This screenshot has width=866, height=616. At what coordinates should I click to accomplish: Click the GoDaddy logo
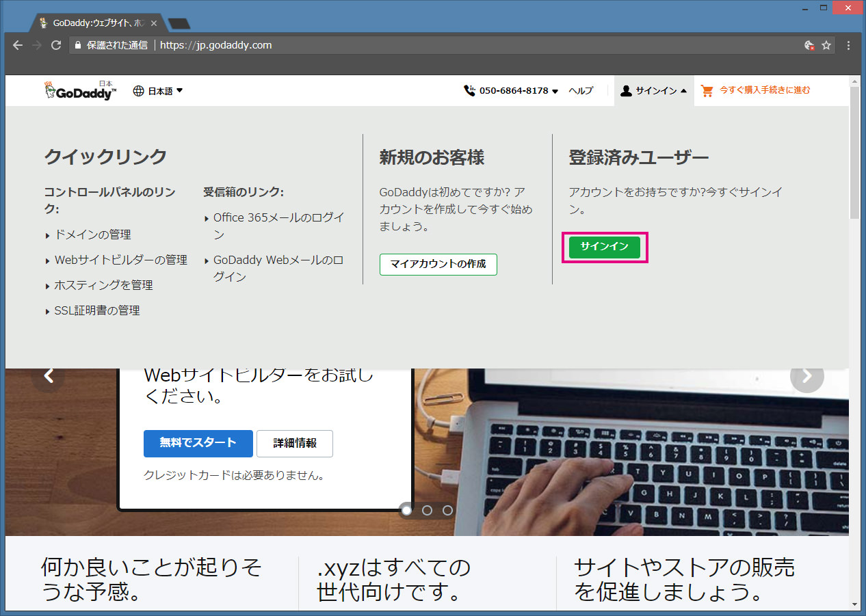(x=81, y=91)
